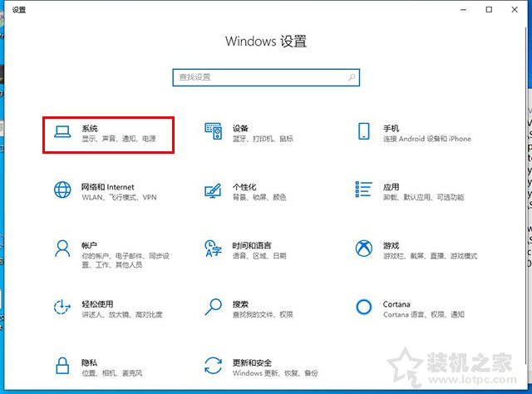532x394 pixels.
Task: Click description 位置、相机、麦克风
Action: point(112,373)
